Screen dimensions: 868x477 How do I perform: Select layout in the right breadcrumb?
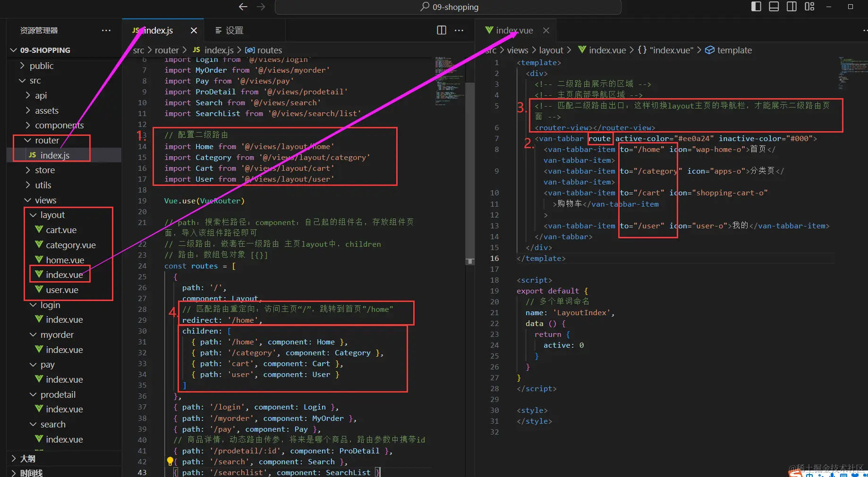[x=551, y=50]
